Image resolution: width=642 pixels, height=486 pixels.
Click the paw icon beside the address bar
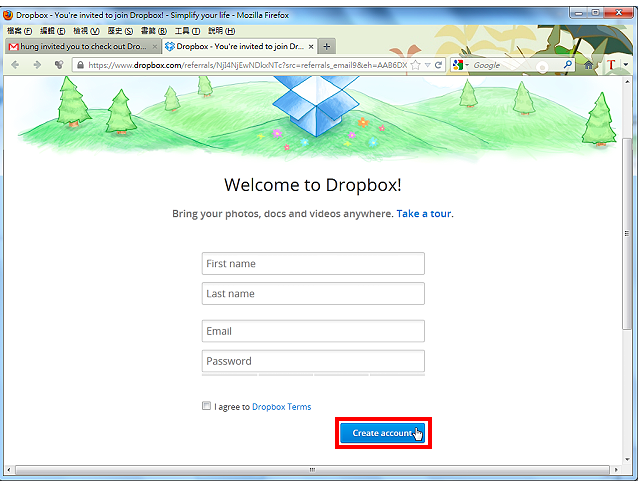[59, 64]
